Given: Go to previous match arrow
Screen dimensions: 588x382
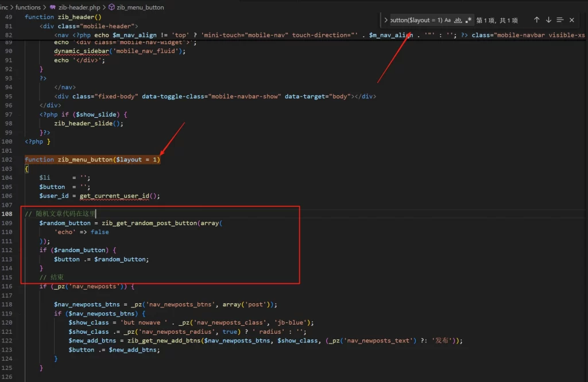Looking at the screenshot, I should click(536, 20).
